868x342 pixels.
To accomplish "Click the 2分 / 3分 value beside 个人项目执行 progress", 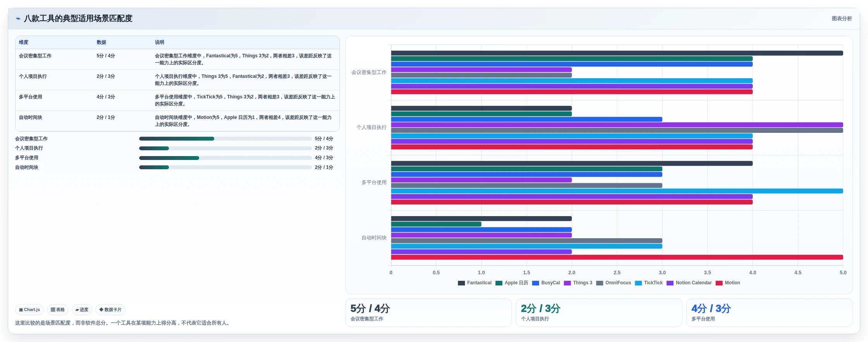I will (x=324, y=148).
